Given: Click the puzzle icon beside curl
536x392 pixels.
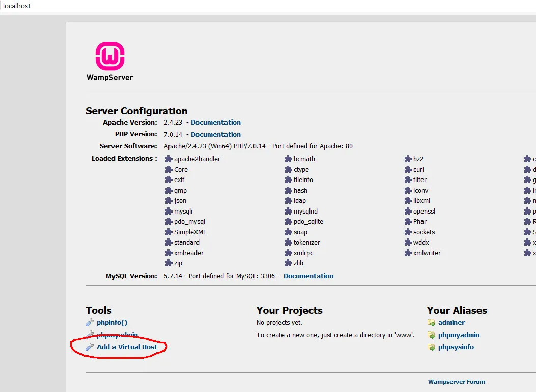Looking at the screenshot, I should pos(408,169).
